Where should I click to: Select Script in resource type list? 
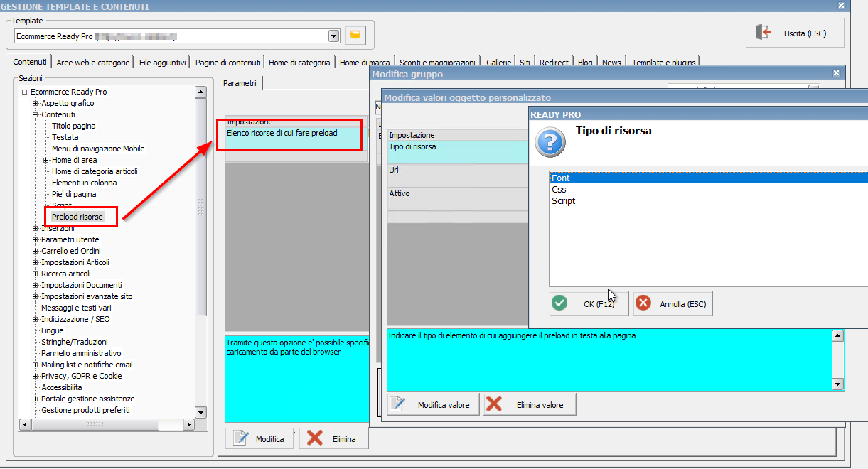[x=564, y=201]
